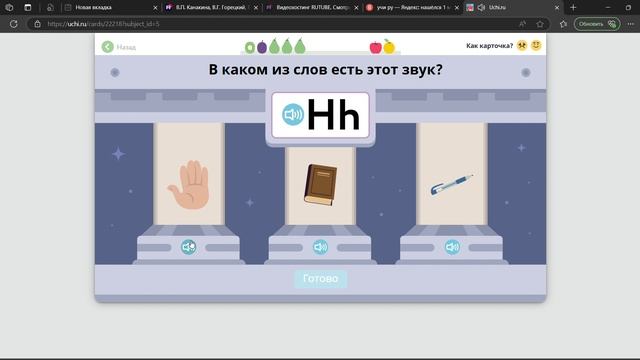Close the Новая вкладка tab
The width and height of the screenshot is (640, 360).
pos(155,7)
